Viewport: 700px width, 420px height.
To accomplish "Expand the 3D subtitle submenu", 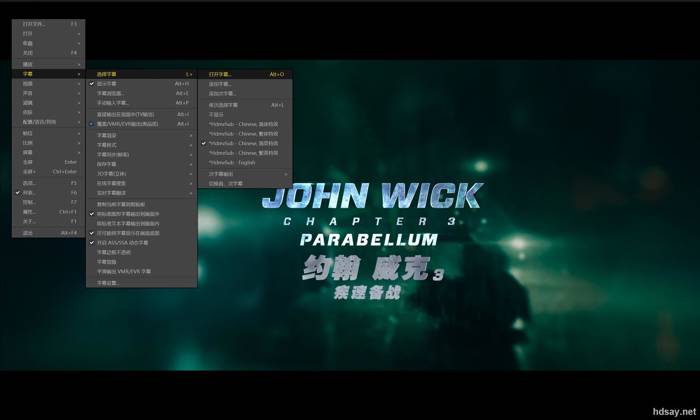I will tap(142, 174).
